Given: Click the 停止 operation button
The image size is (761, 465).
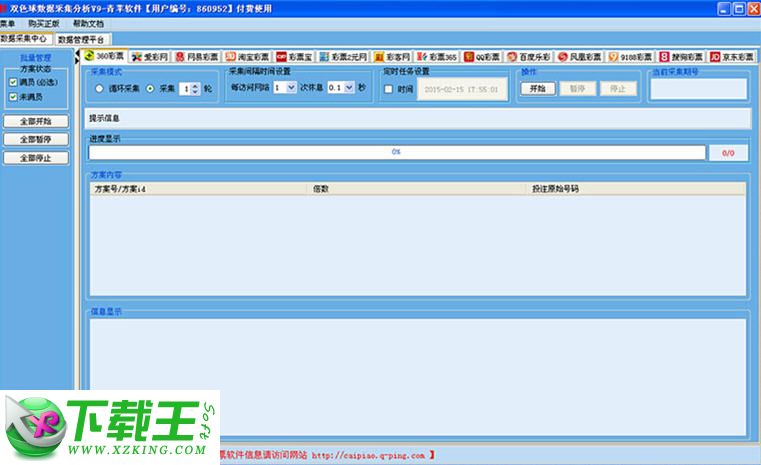Looking at the screenshot, I should click(x=618, y=89).
